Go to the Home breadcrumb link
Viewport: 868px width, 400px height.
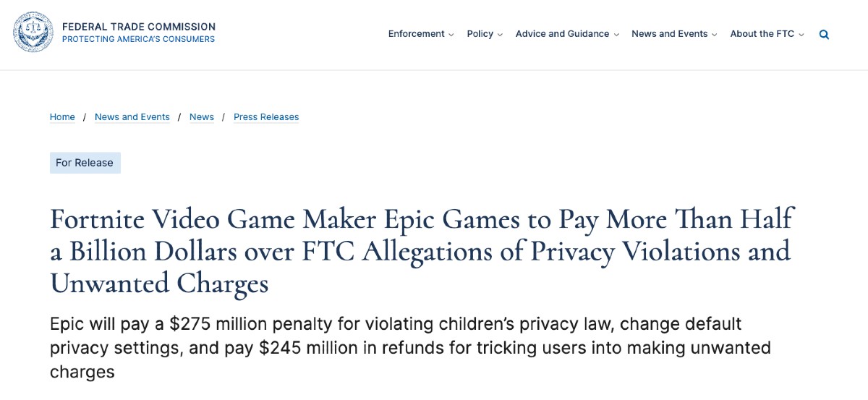(x=62, y=117)
